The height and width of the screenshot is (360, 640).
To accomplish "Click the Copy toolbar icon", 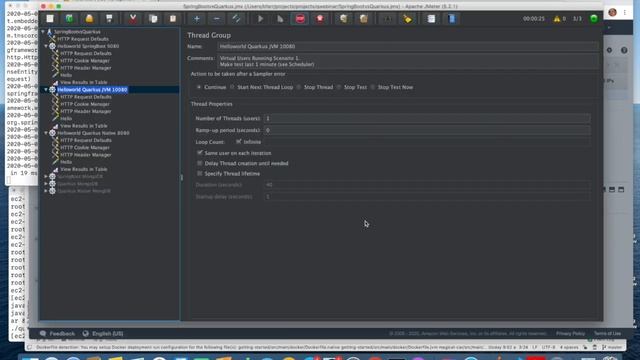I will click(153, 19).
